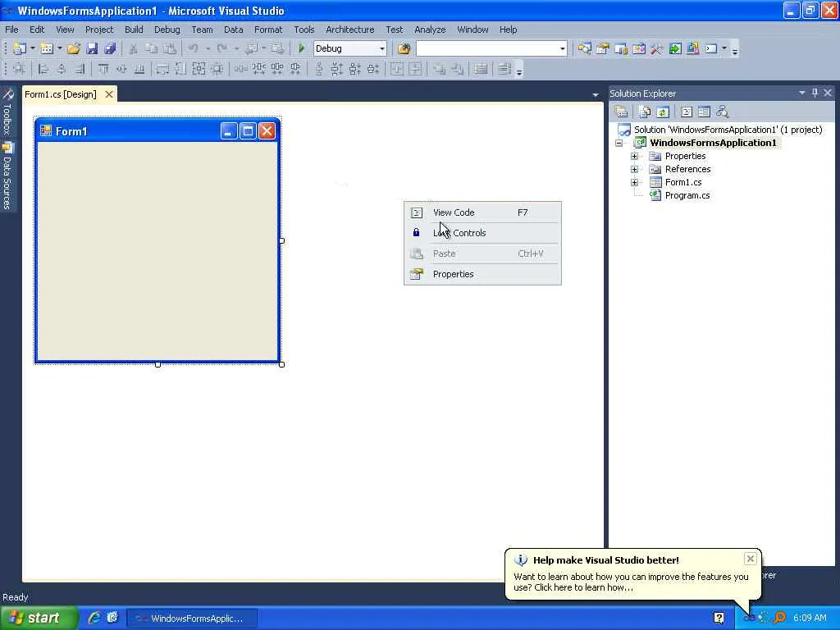This screenshot has width=840, height=630.
Task: Open Solution Explorer window position dropdown
Action: [x=802, y=93]
